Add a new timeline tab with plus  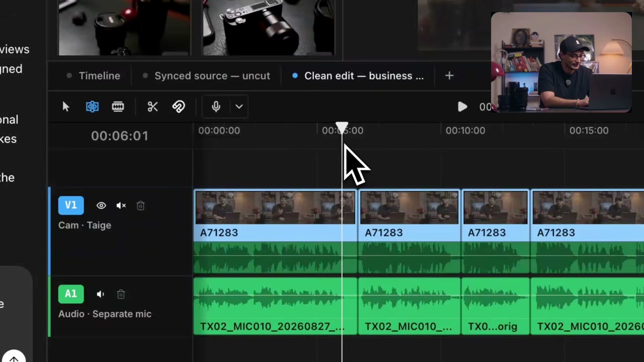(449, 76)
